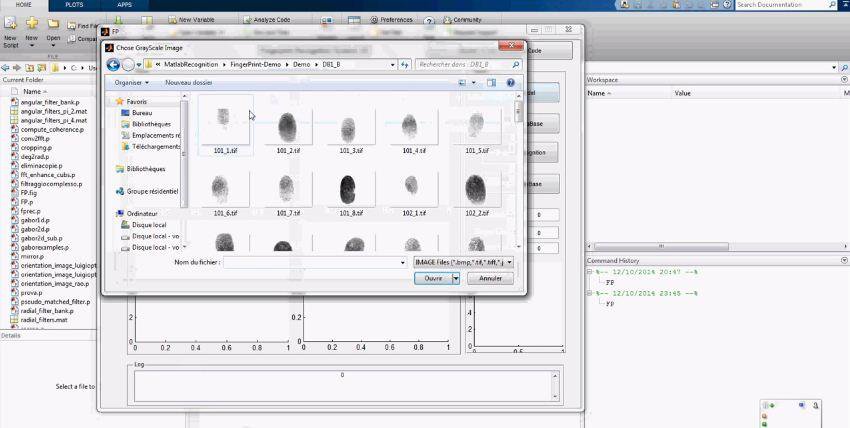
Task: Click the refresh icon beside address bar
Action: tap(405, 64)
